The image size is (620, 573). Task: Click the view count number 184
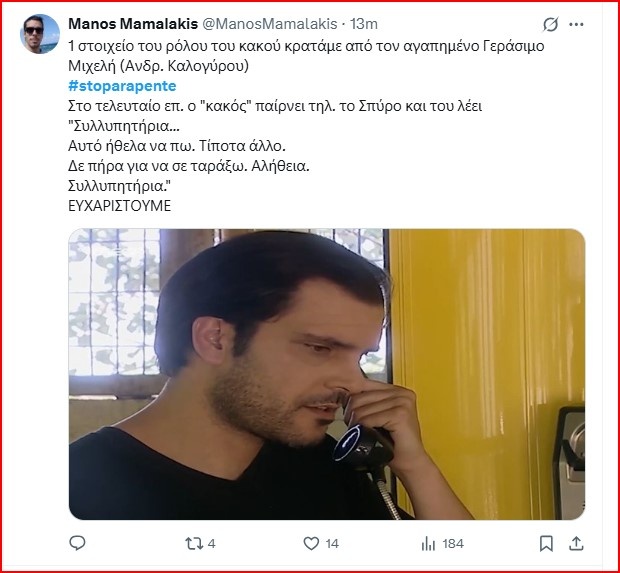pos(453,544)
